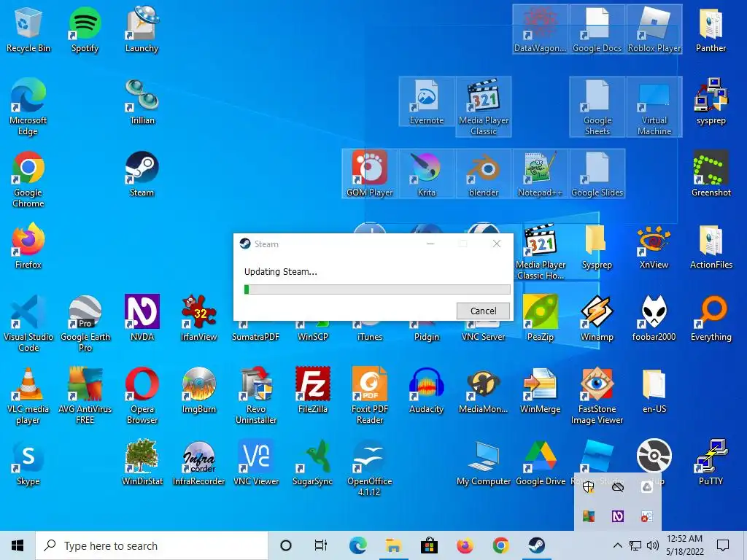Select the XnView desktop shortcut
The width and height of the screenshot is (747, 560).
coord(654,246)
